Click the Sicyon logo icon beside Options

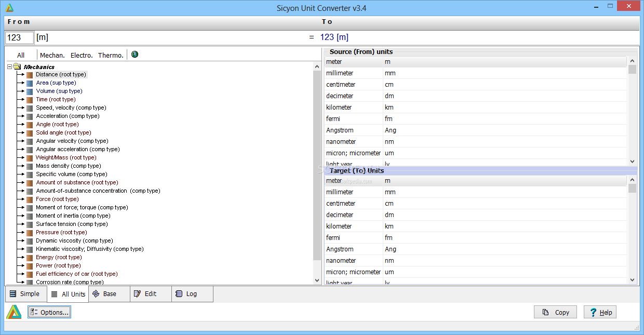(14, 312)
